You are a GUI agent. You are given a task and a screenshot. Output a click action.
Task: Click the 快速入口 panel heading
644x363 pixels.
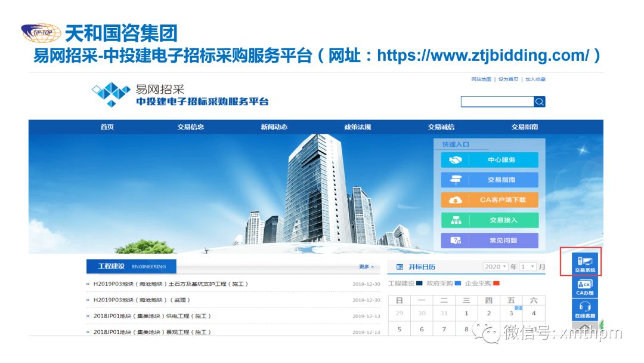[x=456, y=144]
